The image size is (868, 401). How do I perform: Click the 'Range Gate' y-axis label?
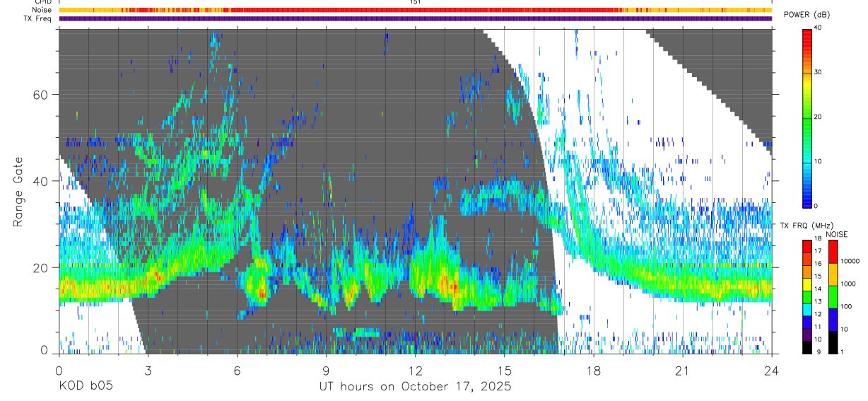coord(19,192)
